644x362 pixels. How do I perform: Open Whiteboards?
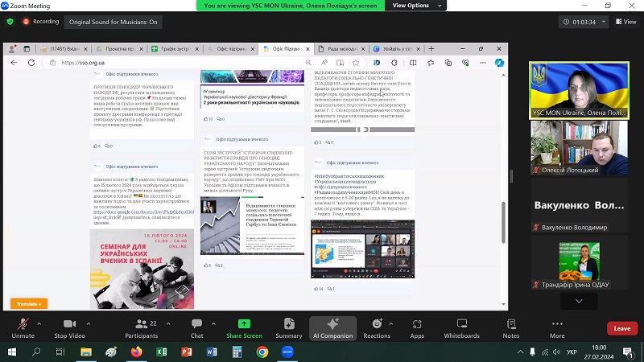(x=461, y=327)
